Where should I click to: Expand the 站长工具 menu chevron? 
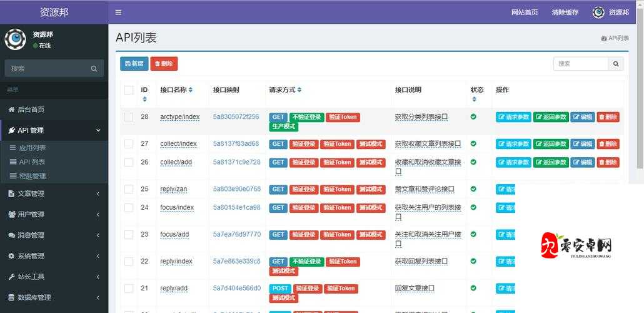pyautogui.click(x=98, y=277)
